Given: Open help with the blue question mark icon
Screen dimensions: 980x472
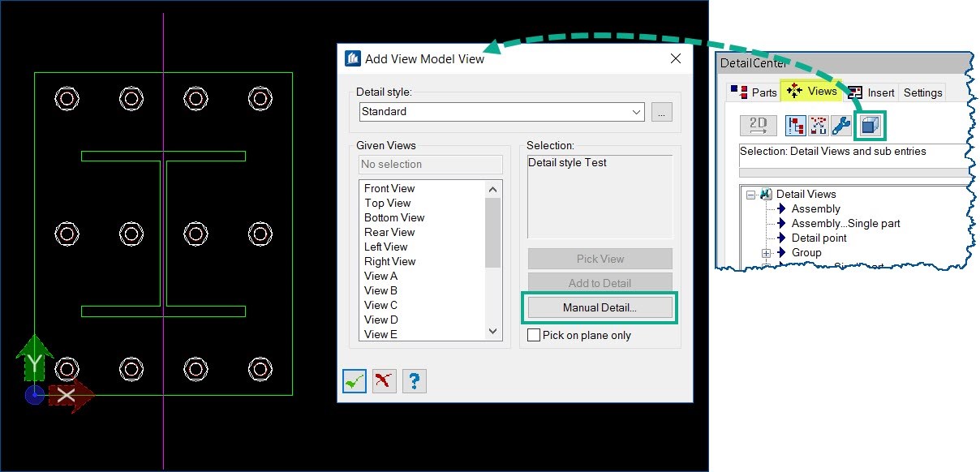Looking at the screenshot, I should click(x=414, y=380).
